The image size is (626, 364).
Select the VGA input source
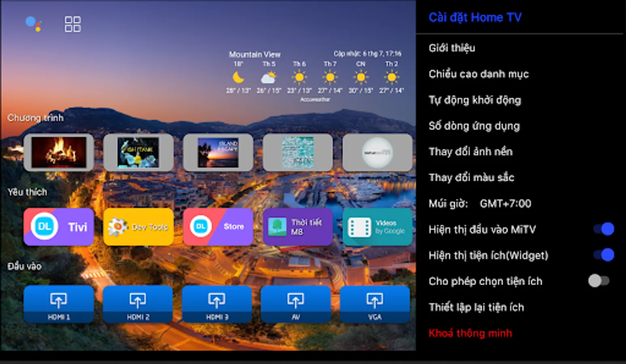tap(375, 304)
